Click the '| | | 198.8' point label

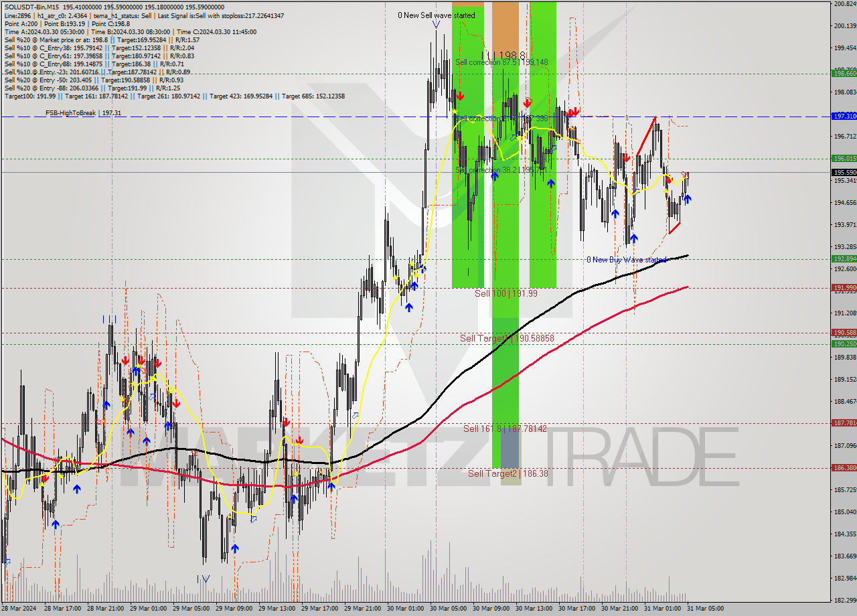click(x=503, y=56)
